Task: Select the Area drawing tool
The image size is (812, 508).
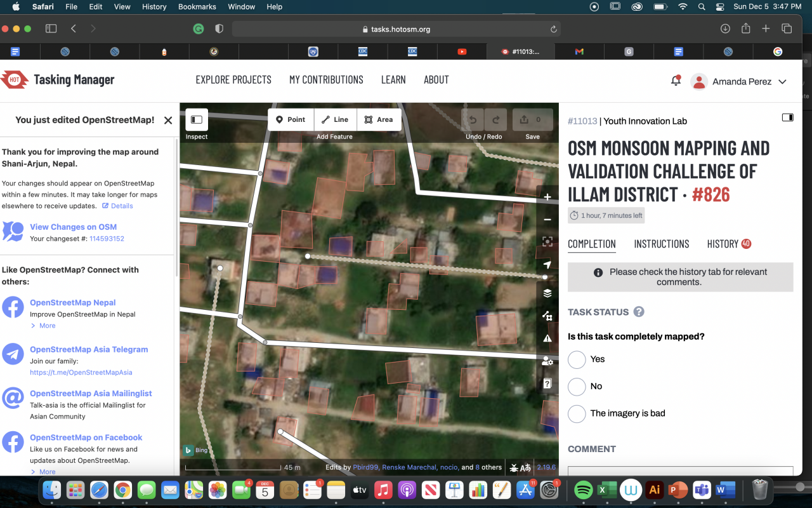Action: tap(379, 119)
